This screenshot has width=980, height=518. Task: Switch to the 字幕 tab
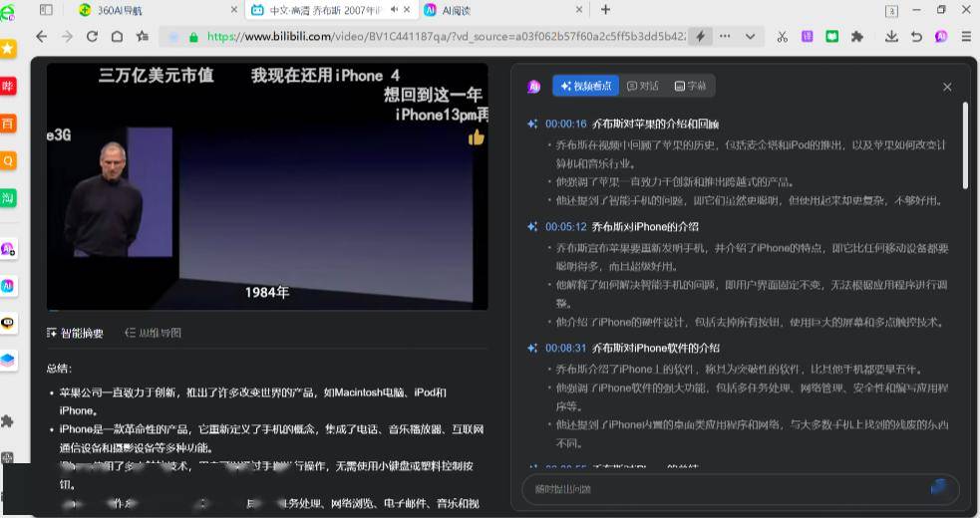691,87
